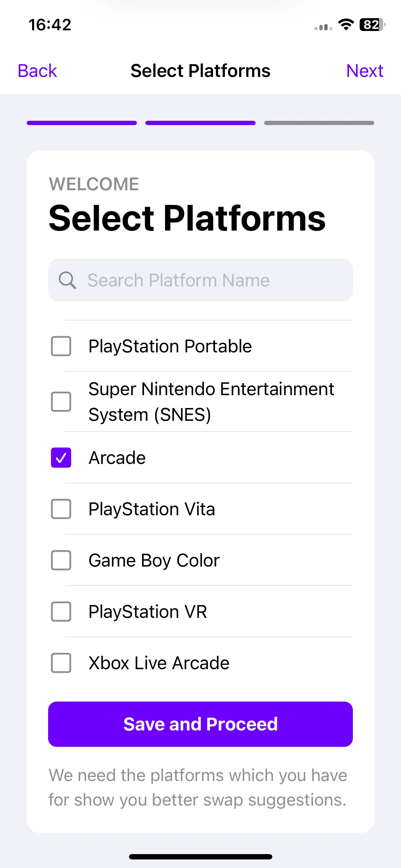Uncheck the Arcade platform checkbox
The width and height of the screenshot is (401, 868).
(x=61, y=458)
